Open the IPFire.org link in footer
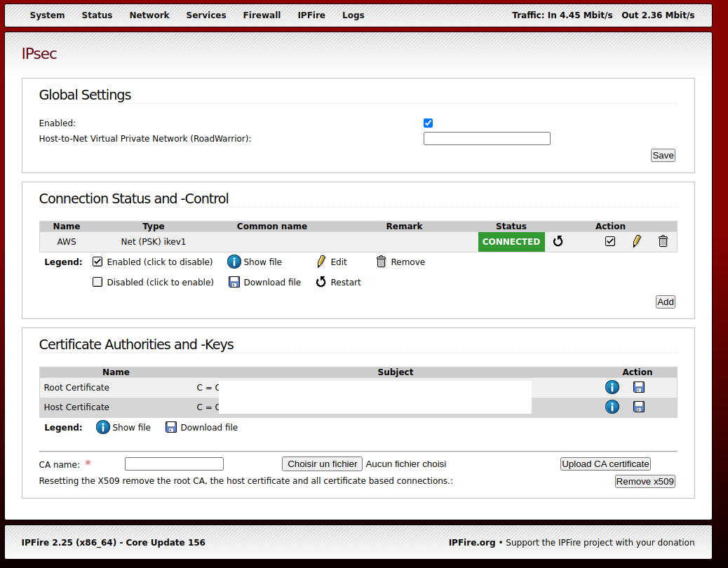This screenshot has width=728, height=568. [472, 543]
